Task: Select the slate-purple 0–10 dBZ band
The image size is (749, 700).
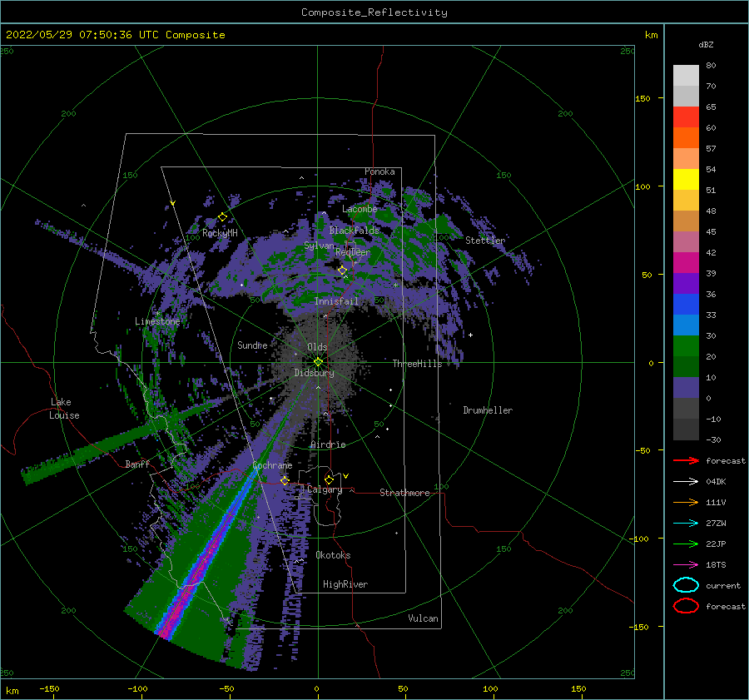Action: click(686, 388)
